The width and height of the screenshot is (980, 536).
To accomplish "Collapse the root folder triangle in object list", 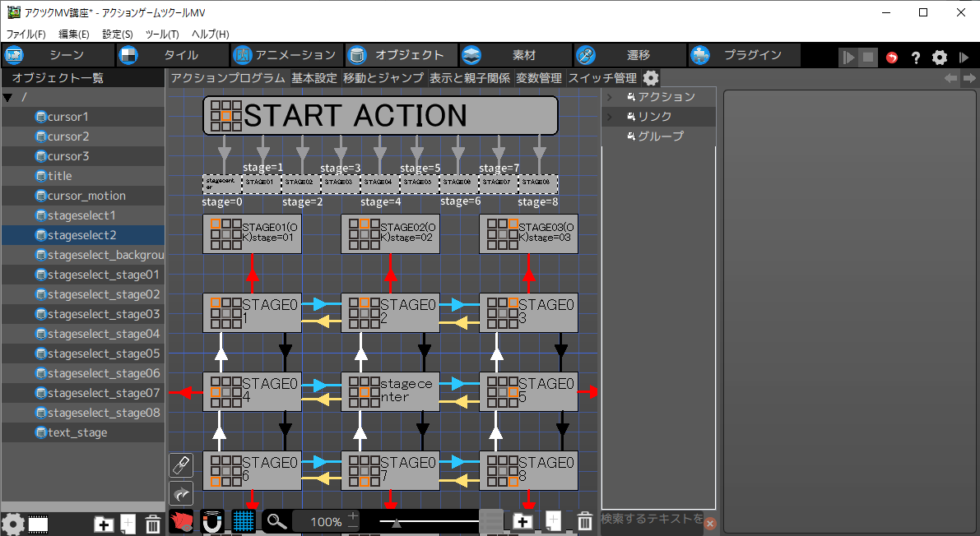I will click(8, 98).
